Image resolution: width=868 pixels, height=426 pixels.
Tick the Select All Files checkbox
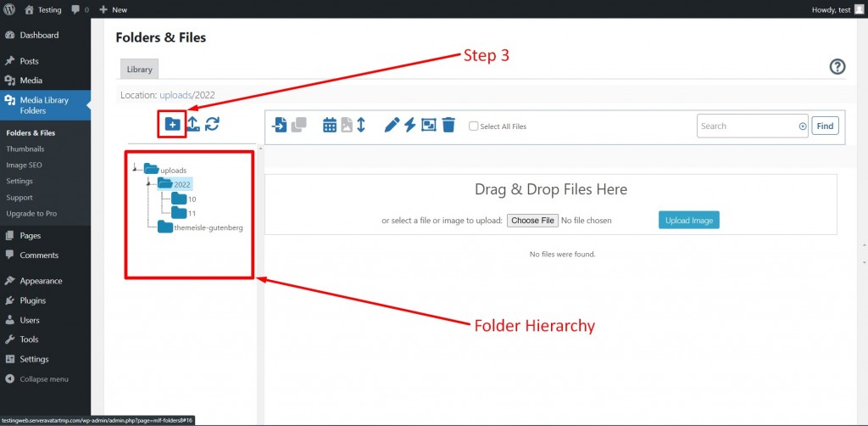(473, 126)
